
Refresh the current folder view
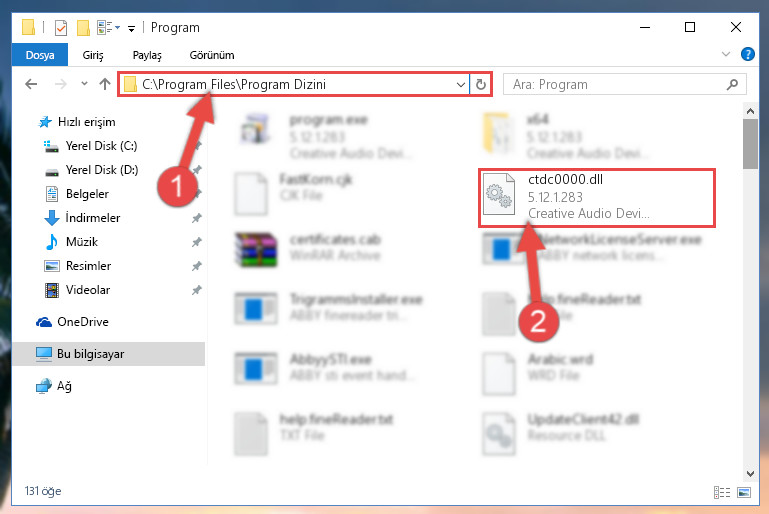coord(481,84)
